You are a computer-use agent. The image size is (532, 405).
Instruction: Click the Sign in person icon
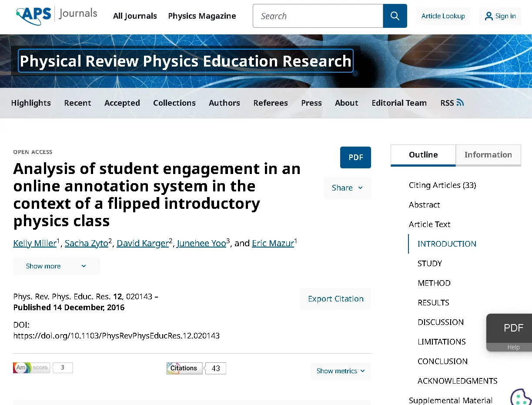coord(489,17)
